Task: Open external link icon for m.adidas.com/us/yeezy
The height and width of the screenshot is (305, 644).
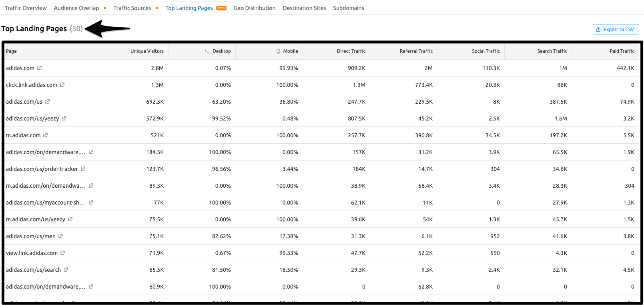Action: coord(70,219)
